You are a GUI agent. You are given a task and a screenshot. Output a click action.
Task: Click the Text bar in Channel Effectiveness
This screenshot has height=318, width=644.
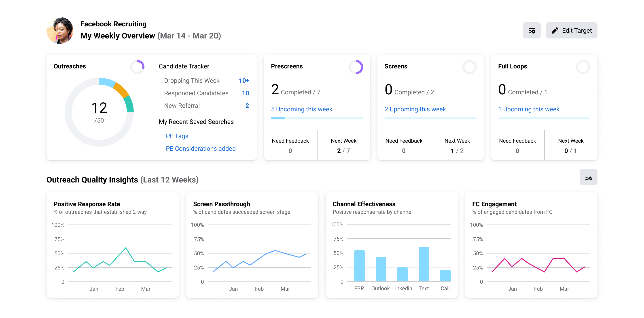tap(424, 264)
